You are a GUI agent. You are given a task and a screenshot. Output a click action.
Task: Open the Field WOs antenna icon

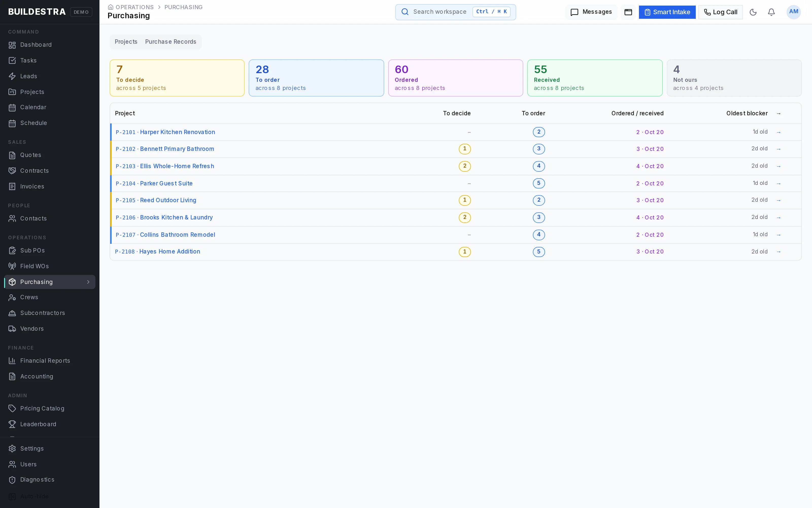(12, 266)
